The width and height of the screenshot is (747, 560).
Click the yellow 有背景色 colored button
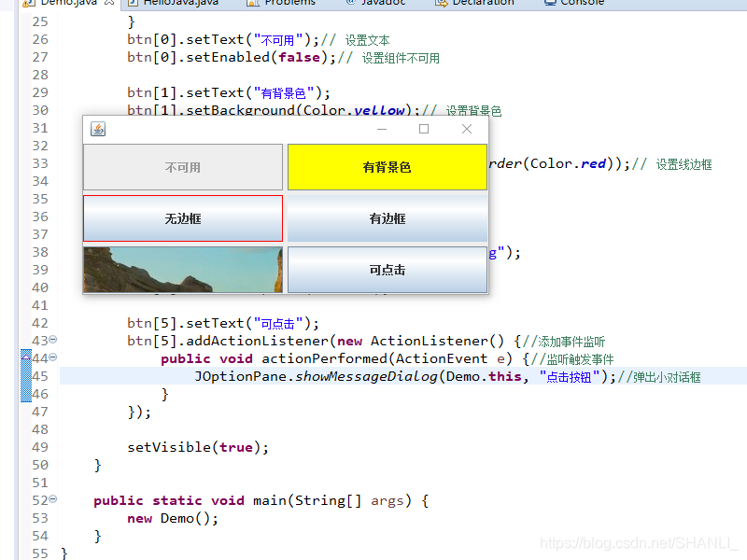(x=387, y=166)
